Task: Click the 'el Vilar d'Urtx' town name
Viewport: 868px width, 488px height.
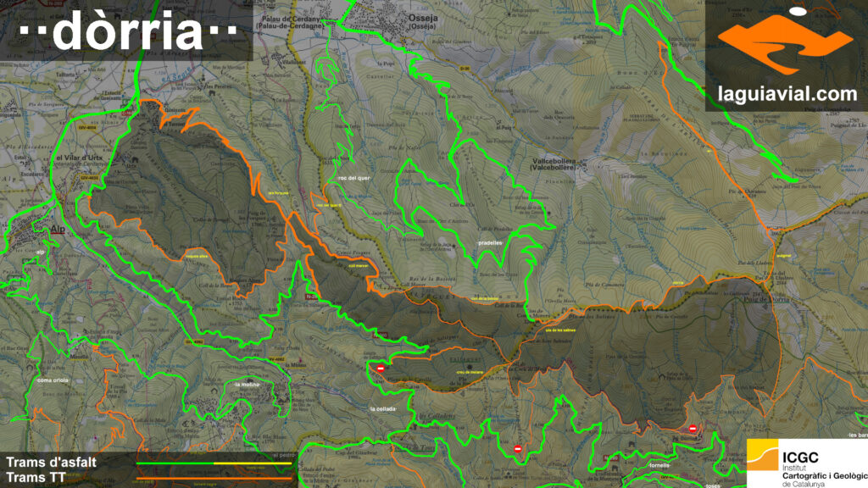Action: tap(79, 158)
